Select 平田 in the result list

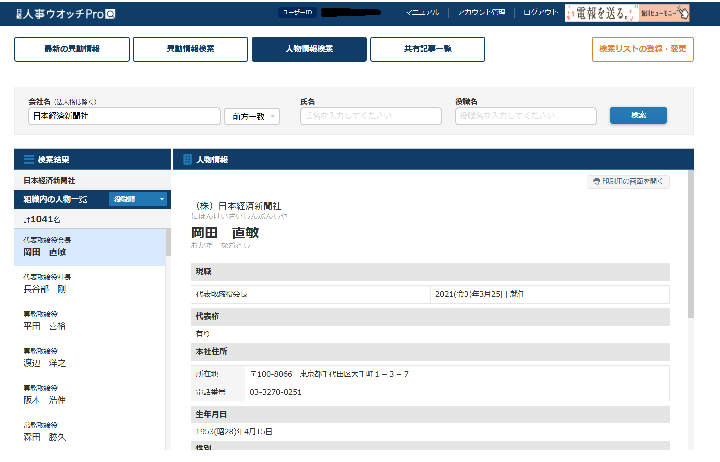tap(90, 321)
